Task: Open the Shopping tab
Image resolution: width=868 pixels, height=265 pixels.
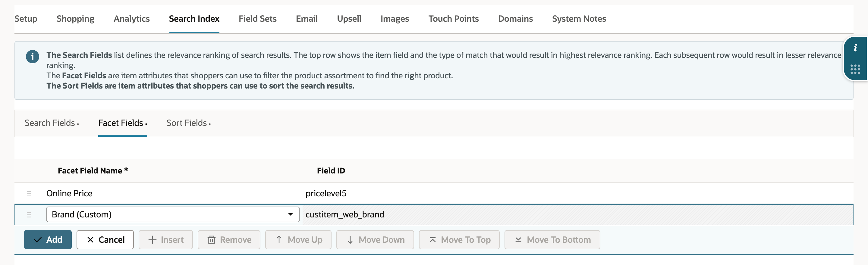Action: tap(75, 19)
